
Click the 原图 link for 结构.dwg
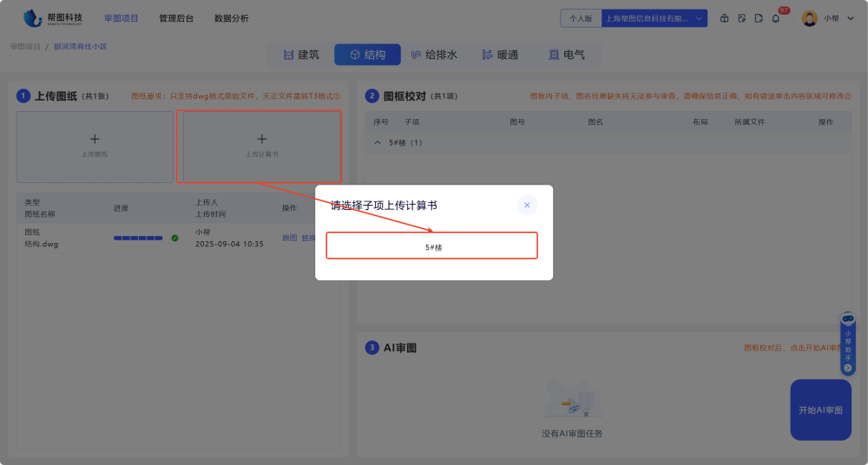tap(289, 238)
